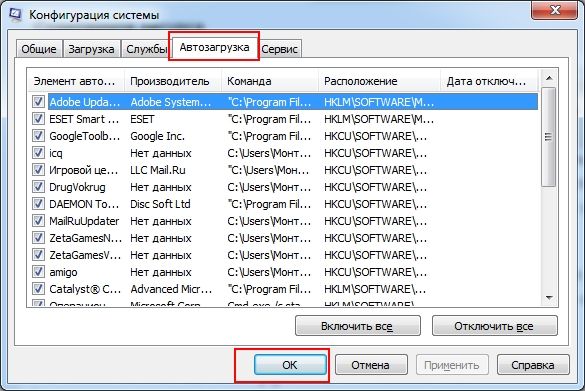
Task: Select the amigo entry name
Action: pyautogui.click(x=63, y=272)
